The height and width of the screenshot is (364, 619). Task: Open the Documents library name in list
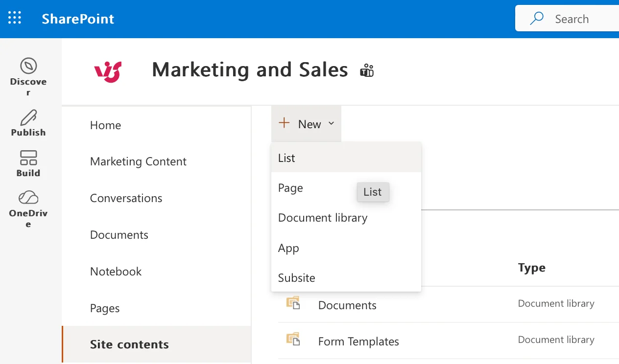point(347,305)
